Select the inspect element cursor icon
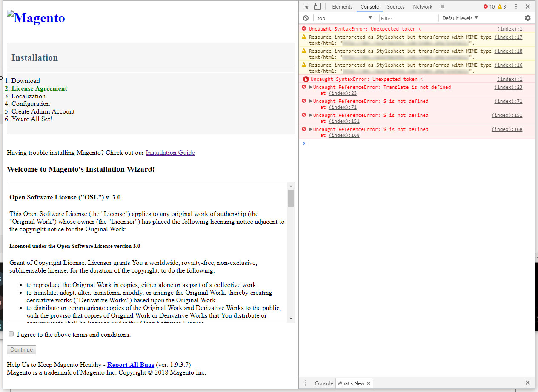 tap(305, 6)
